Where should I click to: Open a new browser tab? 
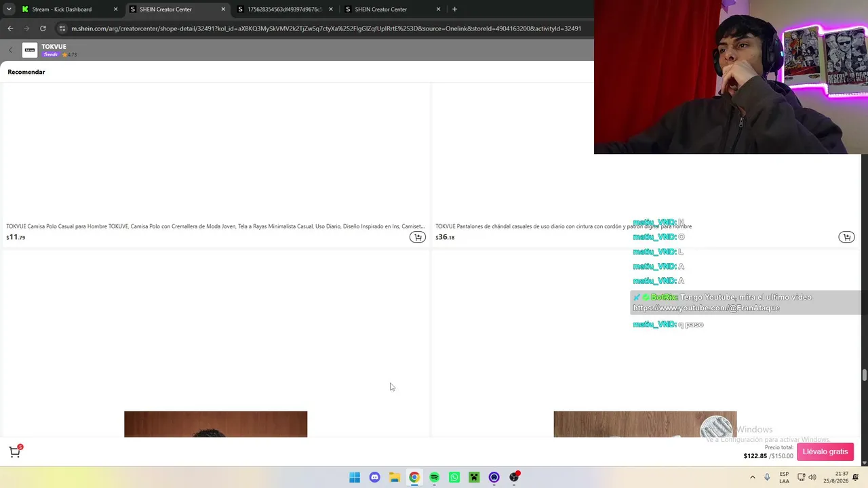(454, 9)
